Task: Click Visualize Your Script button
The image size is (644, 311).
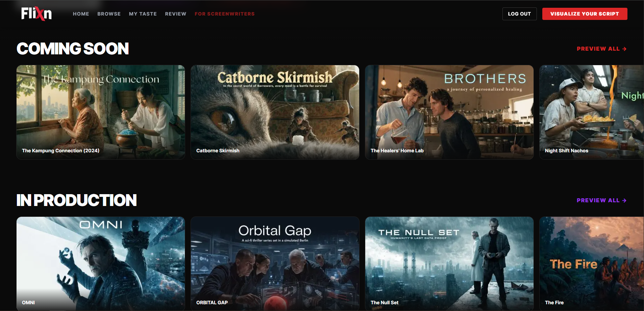Action: 585,14
